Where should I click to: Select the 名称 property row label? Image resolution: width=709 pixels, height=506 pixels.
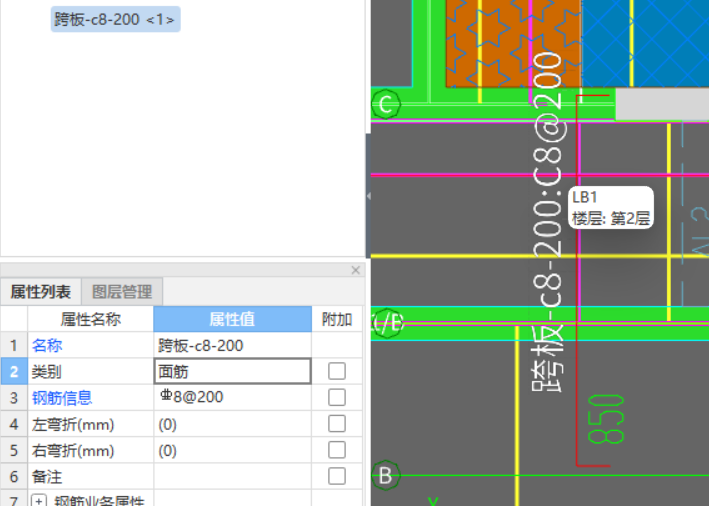[47, 345]
